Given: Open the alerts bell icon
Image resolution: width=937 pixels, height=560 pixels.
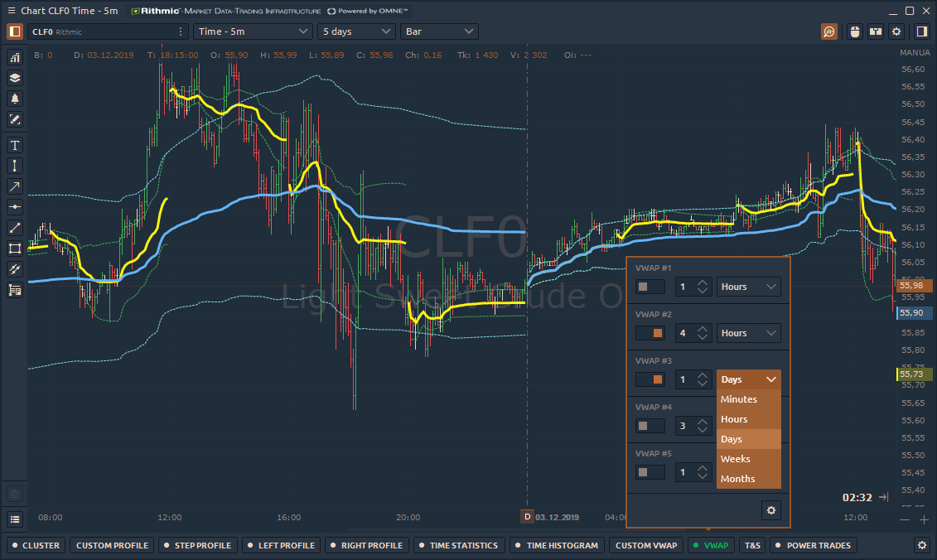Looking at the screenshot, I should pos(15,99).
